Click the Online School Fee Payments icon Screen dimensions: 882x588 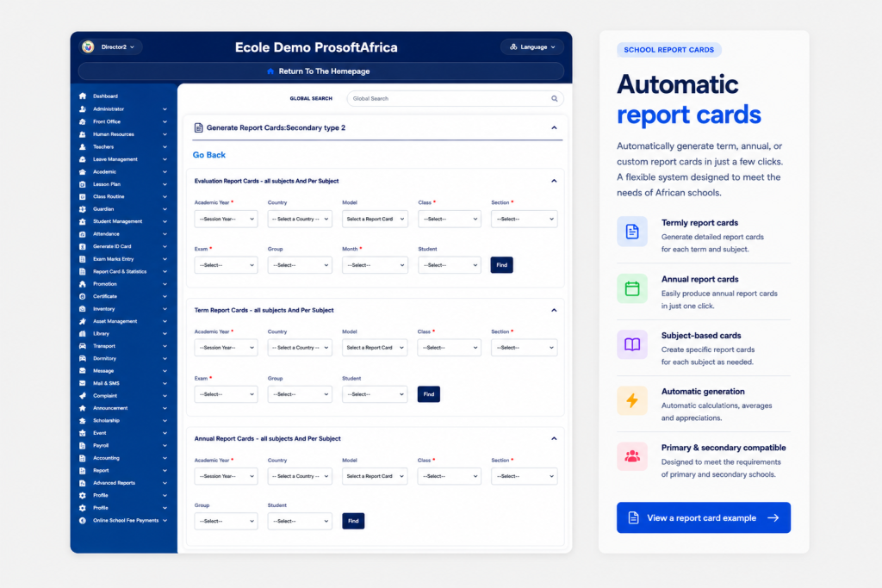pos(83,521)
